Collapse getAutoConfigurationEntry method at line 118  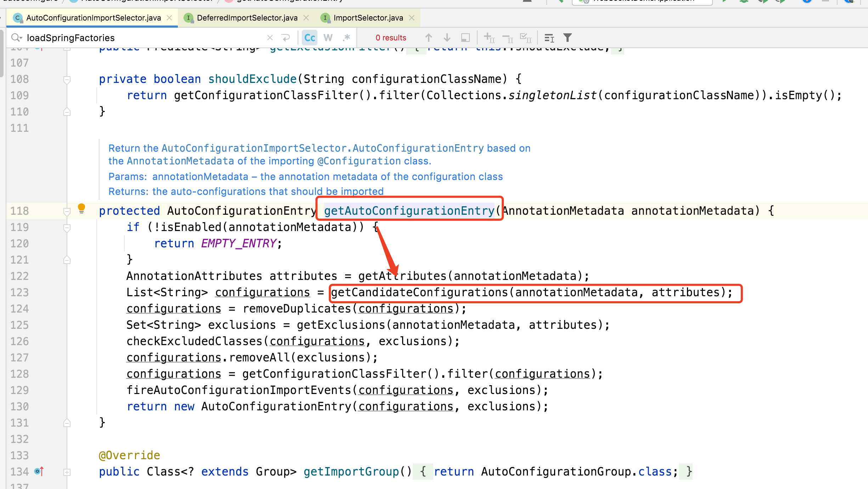click(x=67, y=211)
